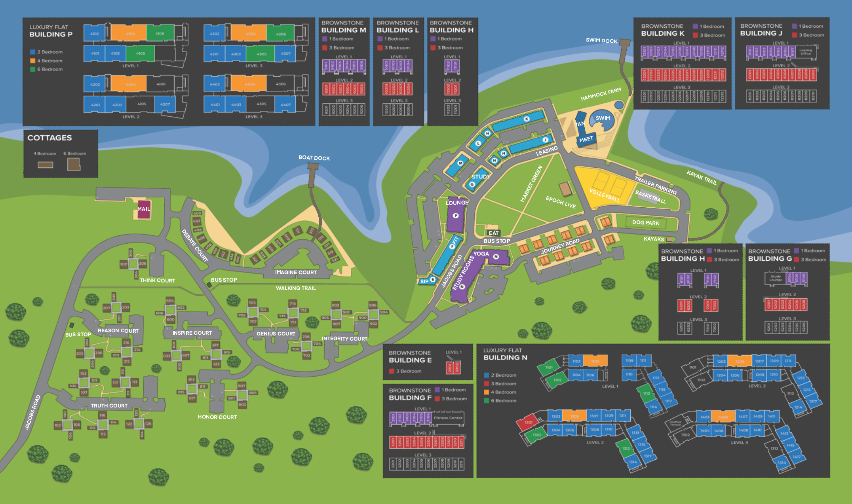Click the BROWNSTONE BUILDING K heading
This screenshot has width=852, height=504.
663,30
